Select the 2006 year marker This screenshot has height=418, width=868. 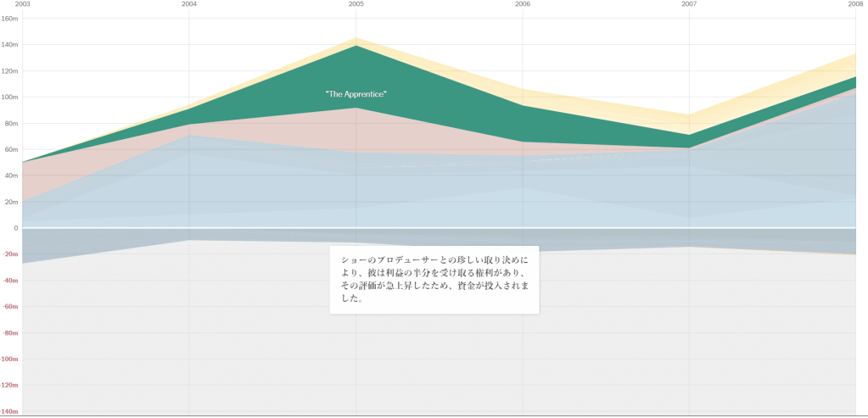click(x=523, y=4)
